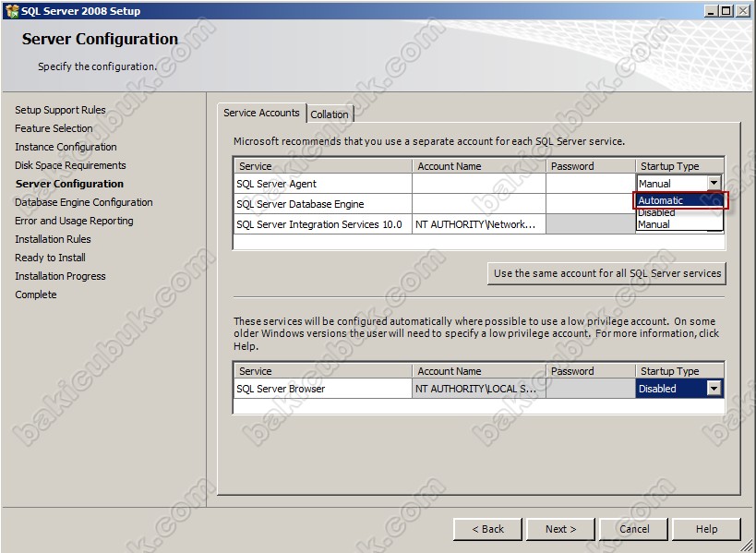
Task: Click Instance Configuration step
Action: coord(66,147)
